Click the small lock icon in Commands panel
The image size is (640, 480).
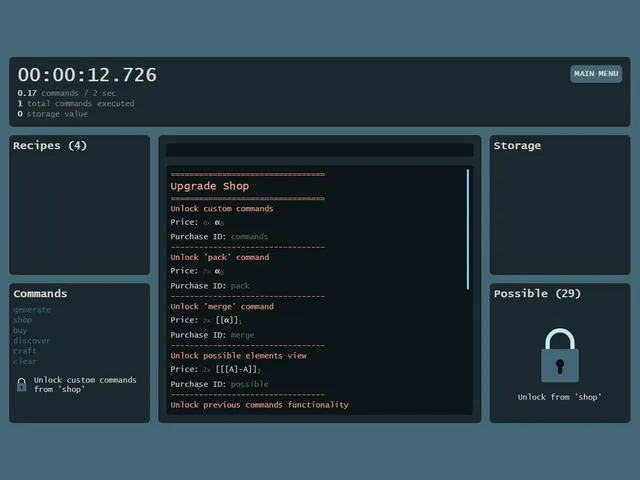22,384
